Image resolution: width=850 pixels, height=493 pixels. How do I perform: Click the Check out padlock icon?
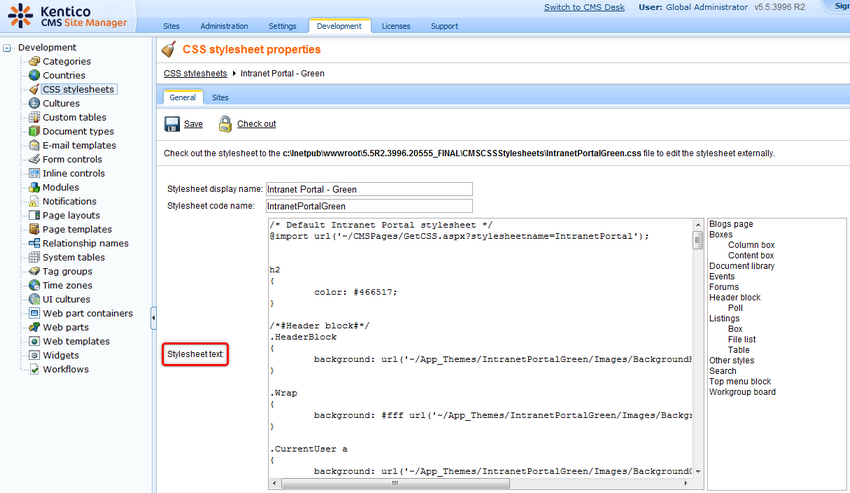[x=225, y=124]
